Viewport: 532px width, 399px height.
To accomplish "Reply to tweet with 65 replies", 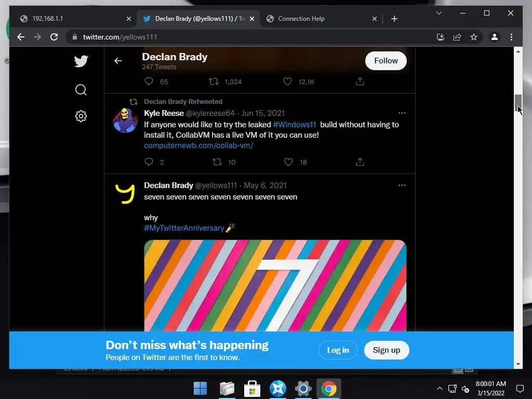I will click(149, 82).
